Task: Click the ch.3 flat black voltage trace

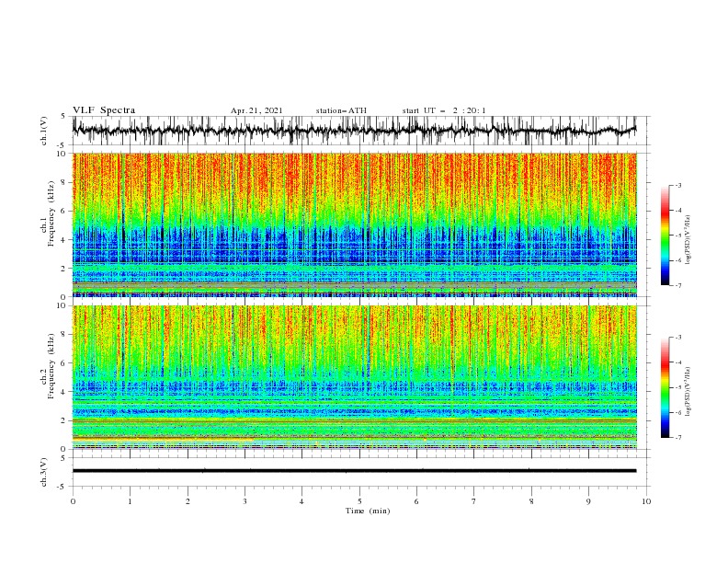Action: coord(354,471)
